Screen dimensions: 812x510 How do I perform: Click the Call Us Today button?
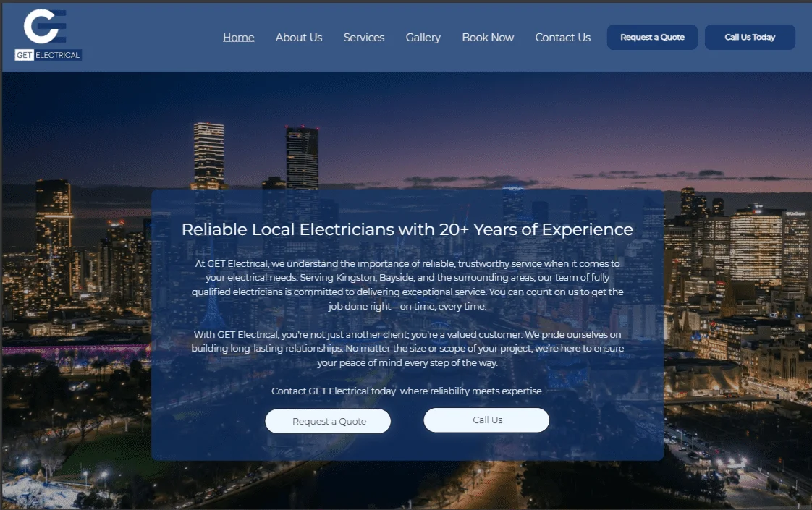(750, 38)
